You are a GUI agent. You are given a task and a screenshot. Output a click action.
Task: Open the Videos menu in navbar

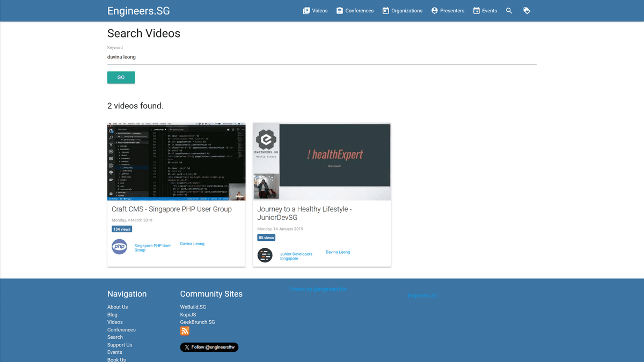point(315,11)
